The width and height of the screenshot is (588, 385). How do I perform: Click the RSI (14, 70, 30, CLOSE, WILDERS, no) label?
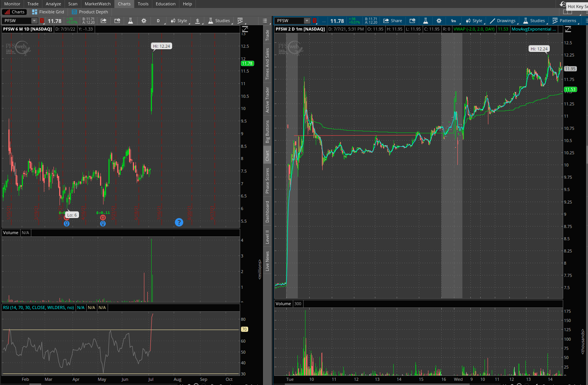(39, 307)
